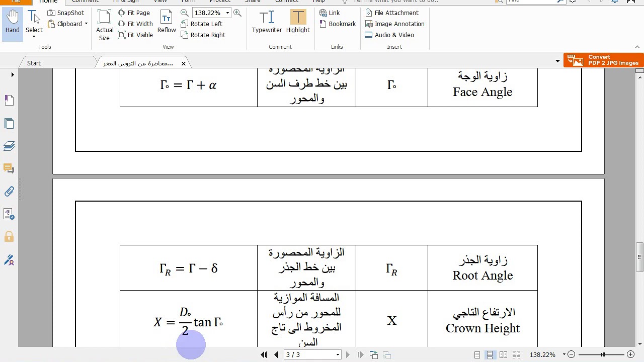The width and height of the screenshot is (644, 362).
Task: Click the SnapShot tool
Action: coord(66,13)
